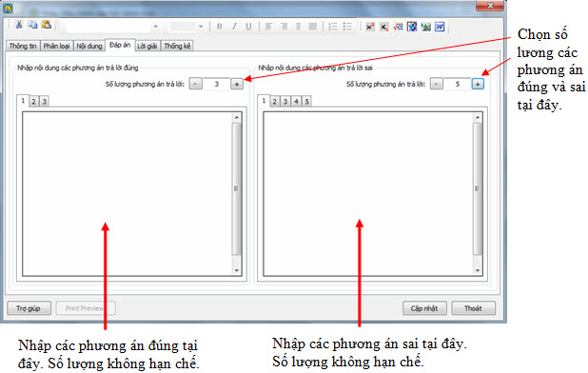Image resolution: width=588 pixels, height=373 pixels.
Task: Align text left
Action: pos(269,27)
